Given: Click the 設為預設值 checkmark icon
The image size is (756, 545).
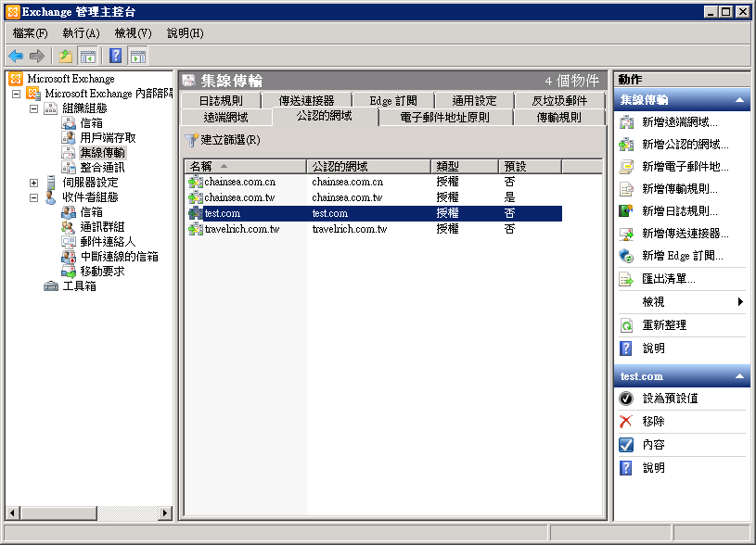Looking at the screenshot, I should [x=626, y=399].
